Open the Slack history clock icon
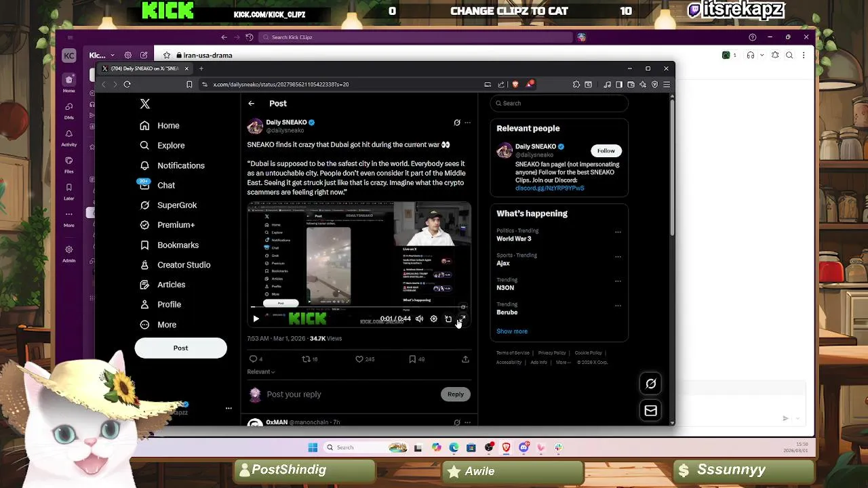This screenshot has width=868, height=488. pyautogui.click(x=249, y=37)
